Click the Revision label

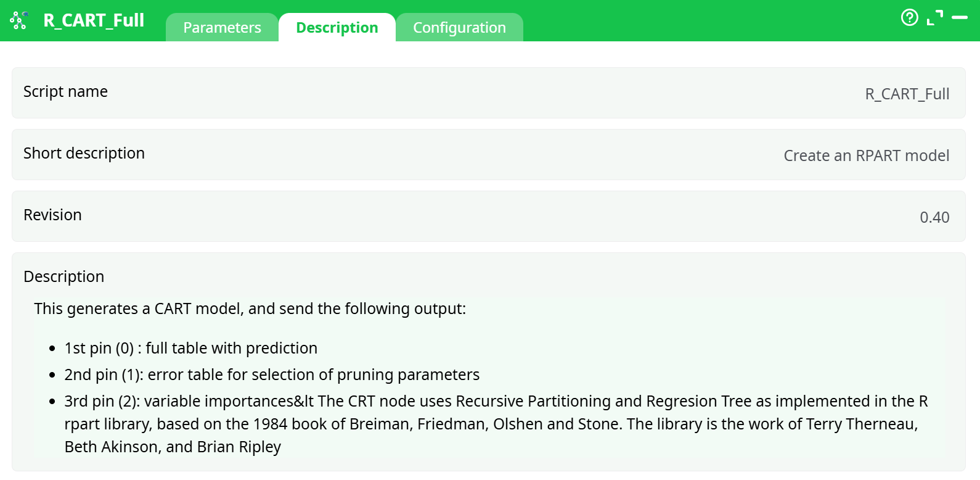point(52,215)
